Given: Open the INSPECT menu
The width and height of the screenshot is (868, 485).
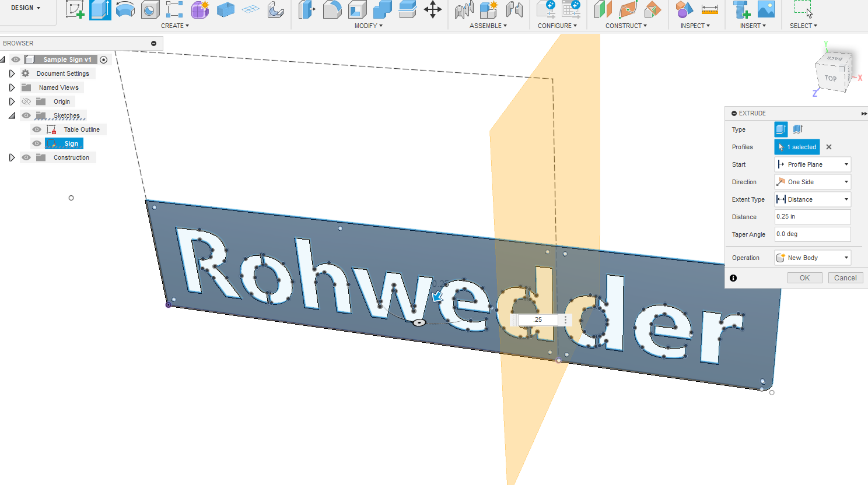Looking at the screenshot, I should point(695,26).
